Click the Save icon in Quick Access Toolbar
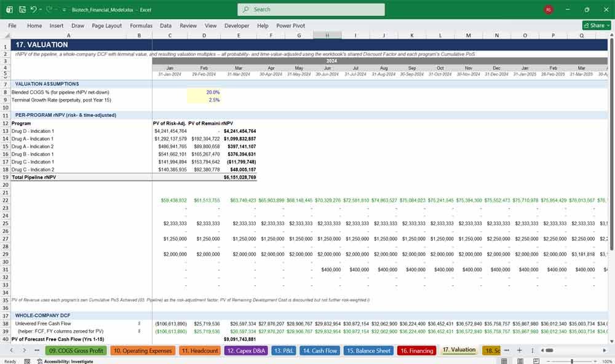This screenshot has width=615, height=364. click(x=22, y=9)
